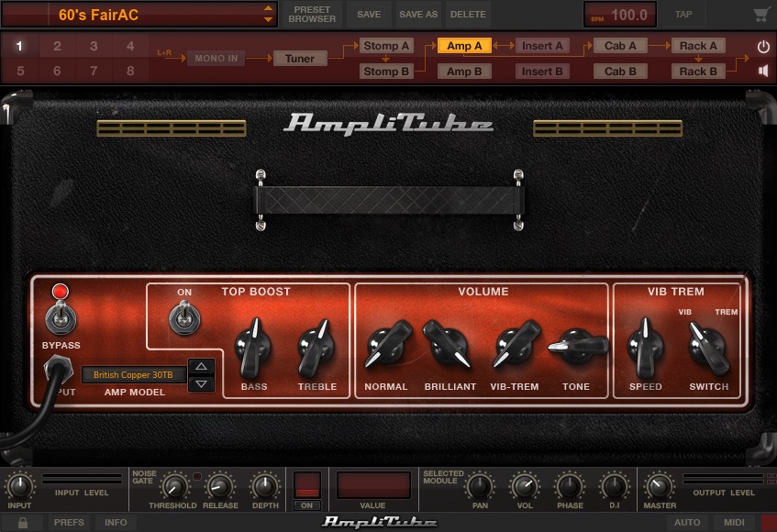Image resolution: width=777 pixels, height=532 pixels.
Task: Open the shopping cart store icon
Action: pos(761,15)
